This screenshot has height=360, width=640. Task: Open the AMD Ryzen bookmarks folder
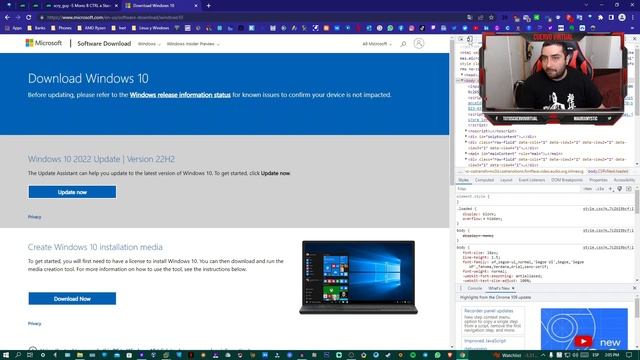[x=92, y=28]
